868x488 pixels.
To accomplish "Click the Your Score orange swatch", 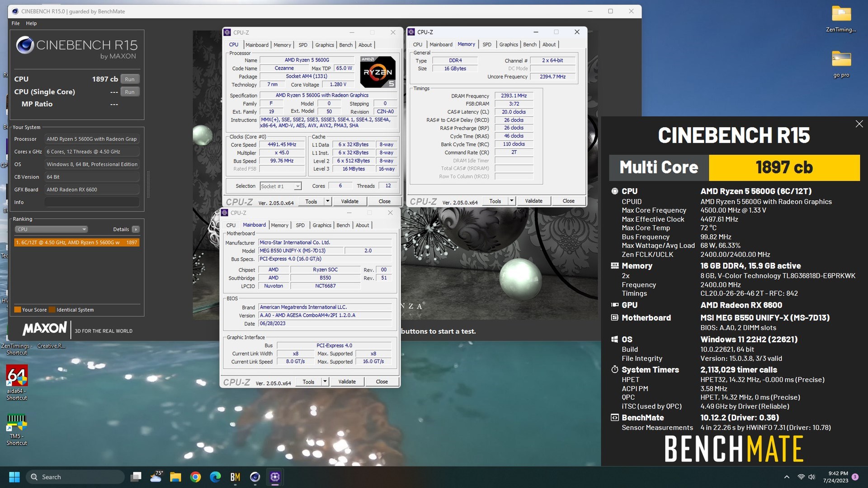I will (18, 310).
